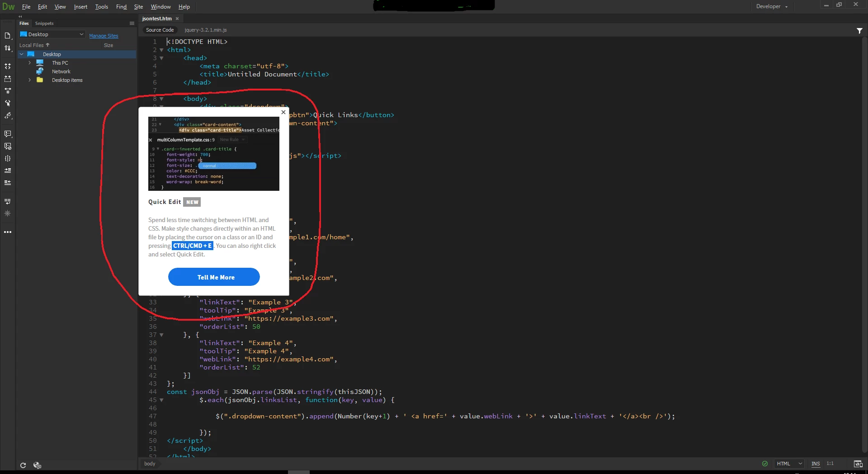Open the Window menu
Viewport: 868px width, 474px height.
(x=161, y=7)
